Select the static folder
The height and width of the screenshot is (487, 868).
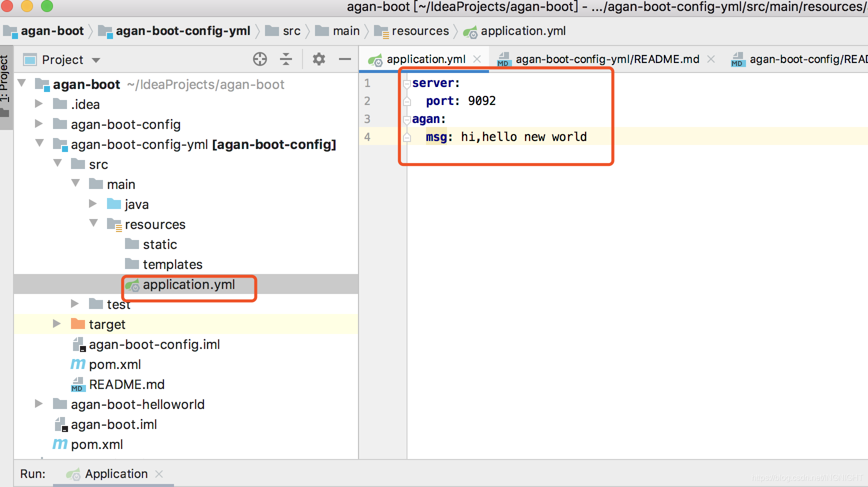[160, 244]
